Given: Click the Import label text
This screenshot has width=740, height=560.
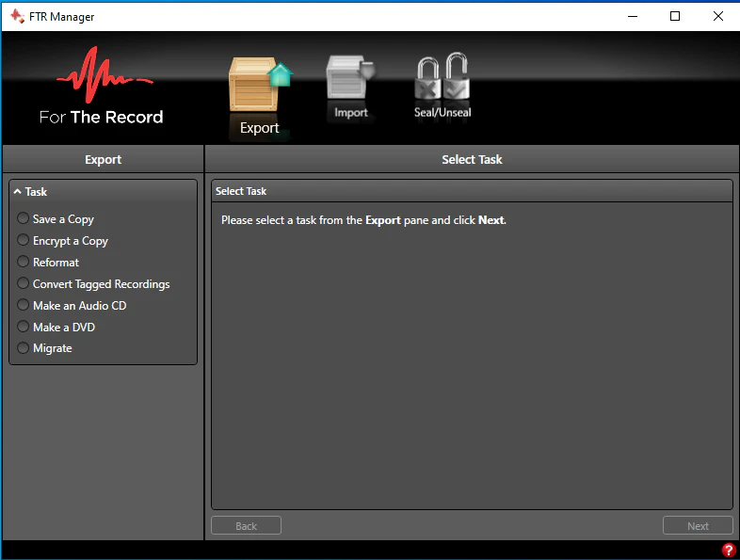Looking at the screenshot, I should [350, 112].
